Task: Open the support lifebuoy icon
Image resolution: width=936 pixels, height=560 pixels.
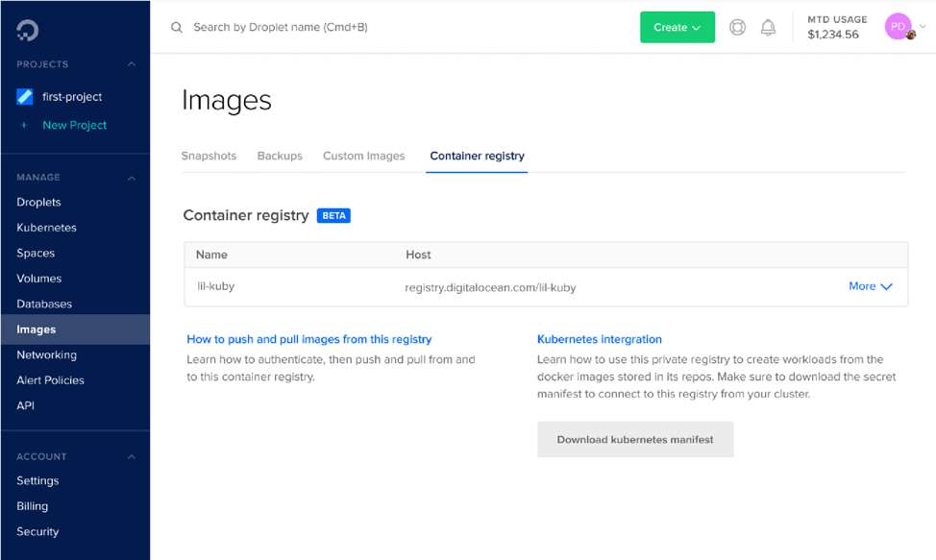Action: (x=737, y=28)
